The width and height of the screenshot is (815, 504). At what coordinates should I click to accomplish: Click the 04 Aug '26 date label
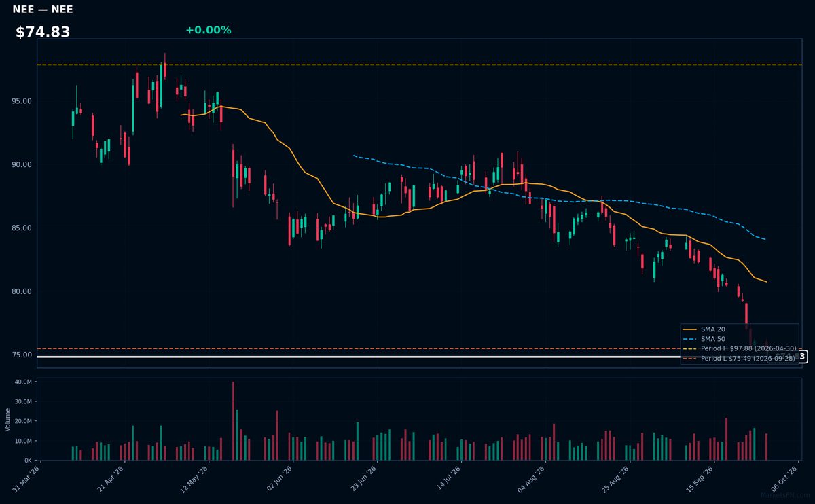(531, 479)
